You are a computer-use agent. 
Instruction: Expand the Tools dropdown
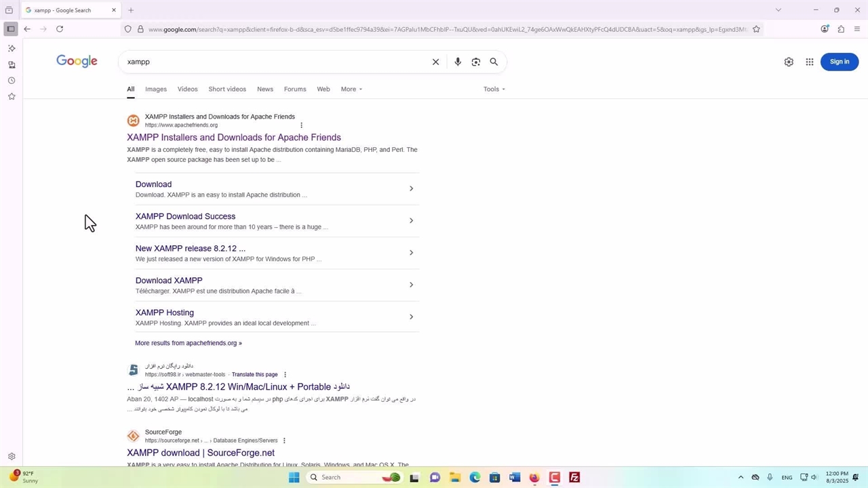tap(494, 89)
